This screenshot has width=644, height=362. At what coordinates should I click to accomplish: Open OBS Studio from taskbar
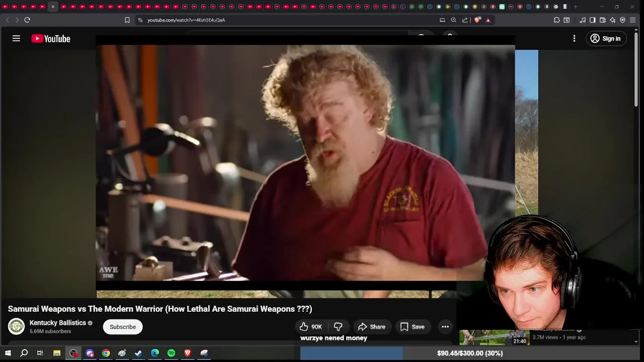pyautogui.click(x=73, y=353)
